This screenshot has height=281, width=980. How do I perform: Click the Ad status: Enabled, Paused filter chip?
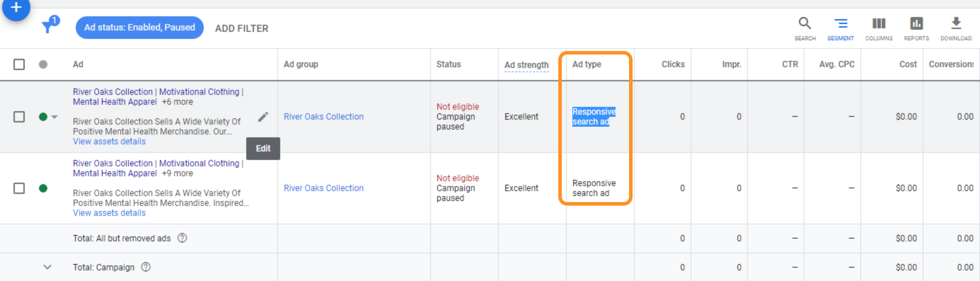tap(139, 27)
